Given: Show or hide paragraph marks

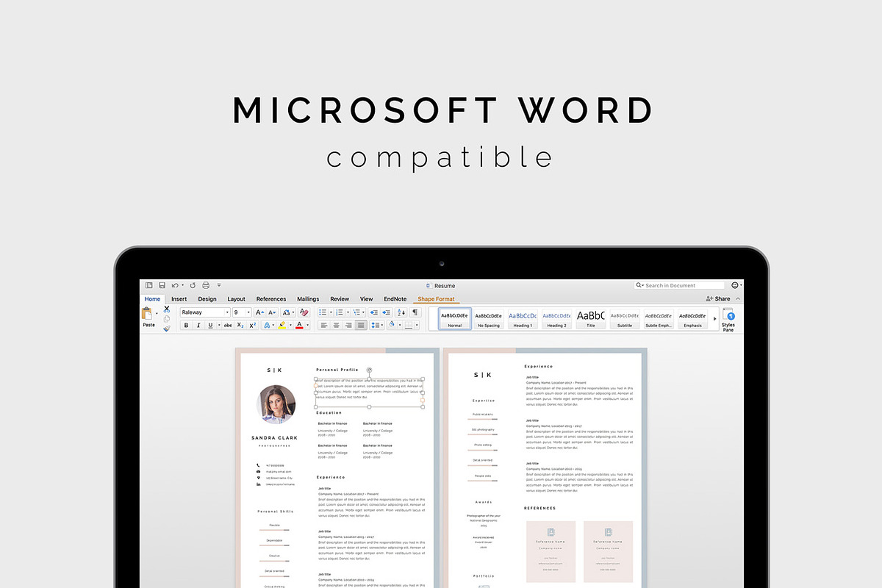Looking at the screenshot, I should tap(415, 312).
